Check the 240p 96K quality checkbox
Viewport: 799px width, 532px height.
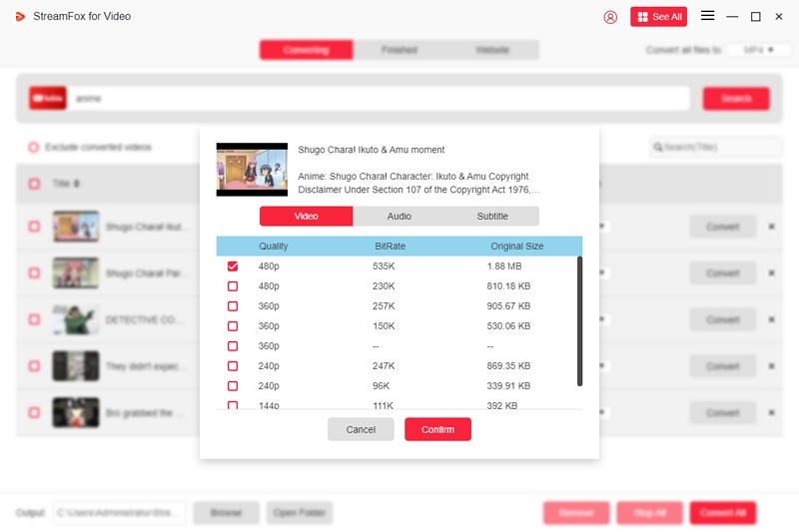coord(233,386)
